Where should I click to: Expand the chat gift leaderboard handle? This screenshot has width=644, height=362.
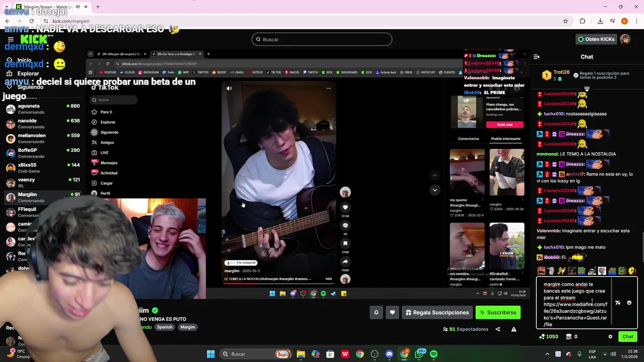pos(587,89)
